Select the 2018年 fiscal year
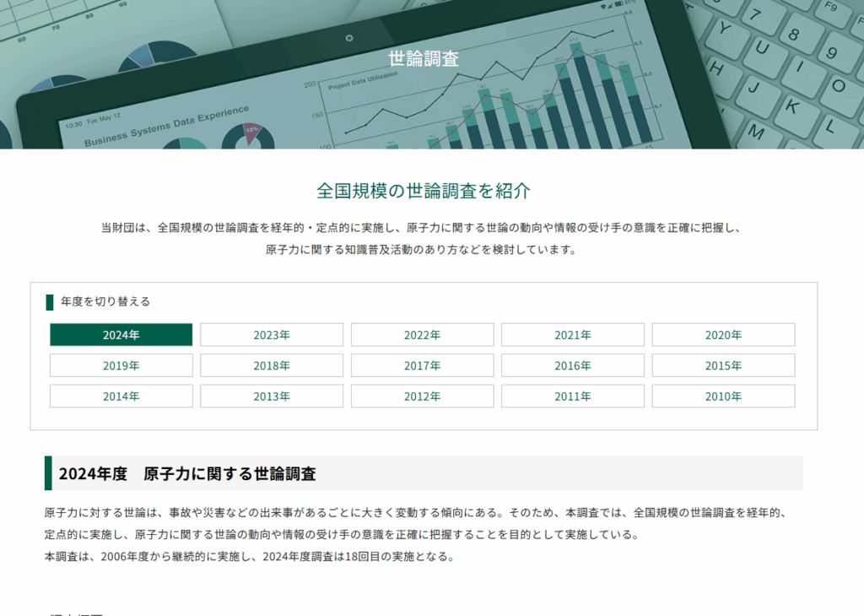This screenshot has height=616, width=864. (x=272, y=365)
